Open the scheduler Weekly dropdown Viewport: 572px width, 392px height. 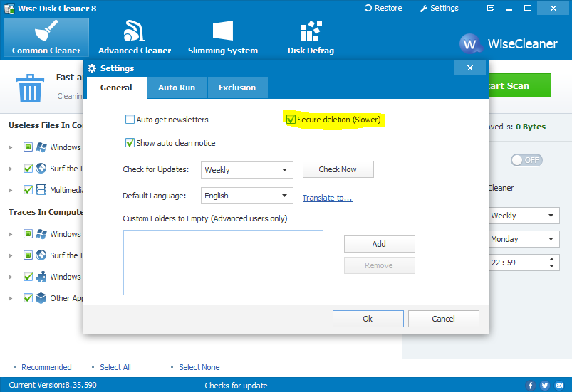524,216
